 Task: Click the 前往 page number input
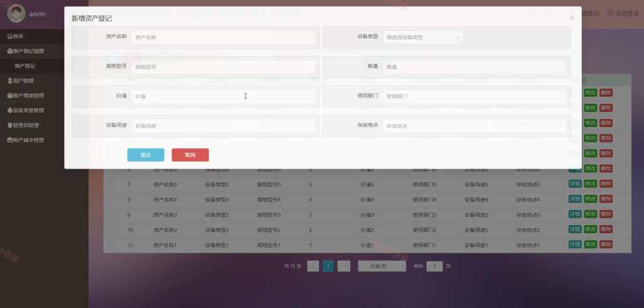click(x=435, y=266)
